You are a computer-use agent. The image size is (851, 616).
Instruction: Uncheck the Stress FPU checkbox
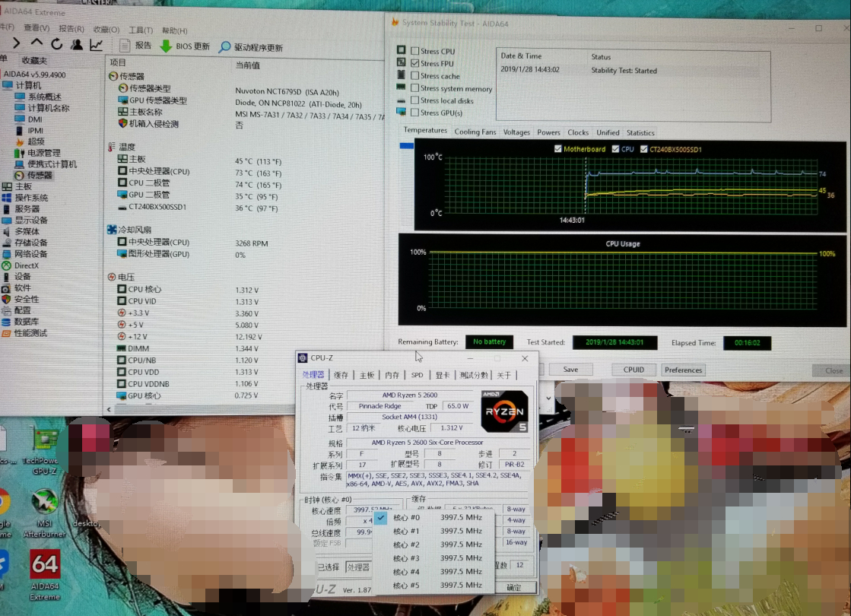(414, 63)
